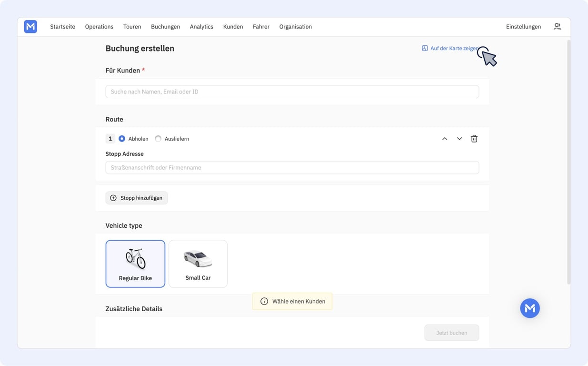
Task: Open Buchungen menu
Action: 165,27
